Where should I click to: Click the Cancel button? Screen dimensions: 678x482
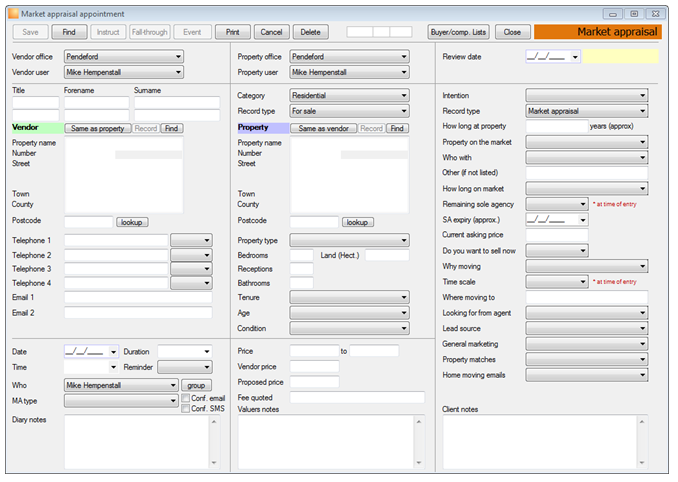(272, 32)
